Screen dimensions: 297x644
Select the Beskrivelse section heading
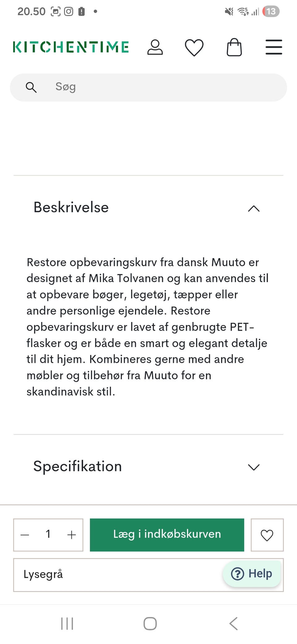71,207
